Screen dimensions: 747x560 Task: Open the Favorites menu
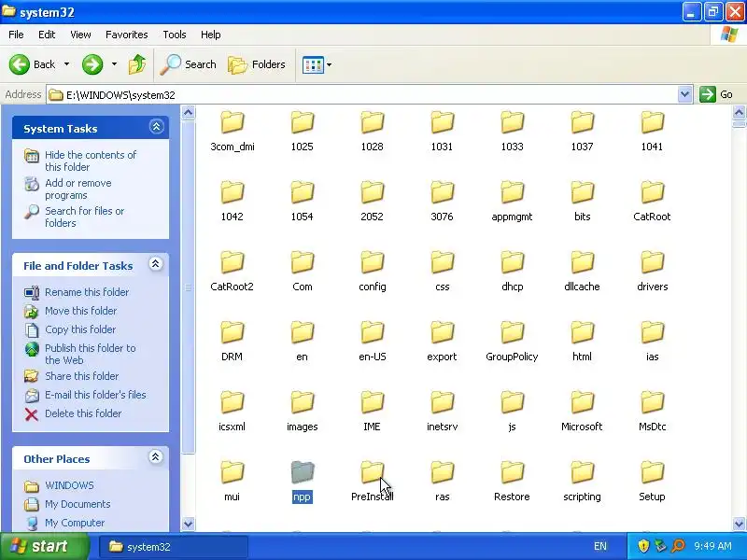127,35
